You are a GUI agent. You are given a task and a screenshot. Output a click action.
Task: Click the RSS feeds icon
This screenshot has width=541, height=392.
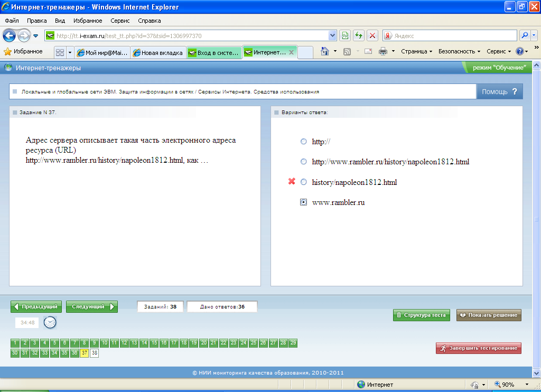pos(347,51)
